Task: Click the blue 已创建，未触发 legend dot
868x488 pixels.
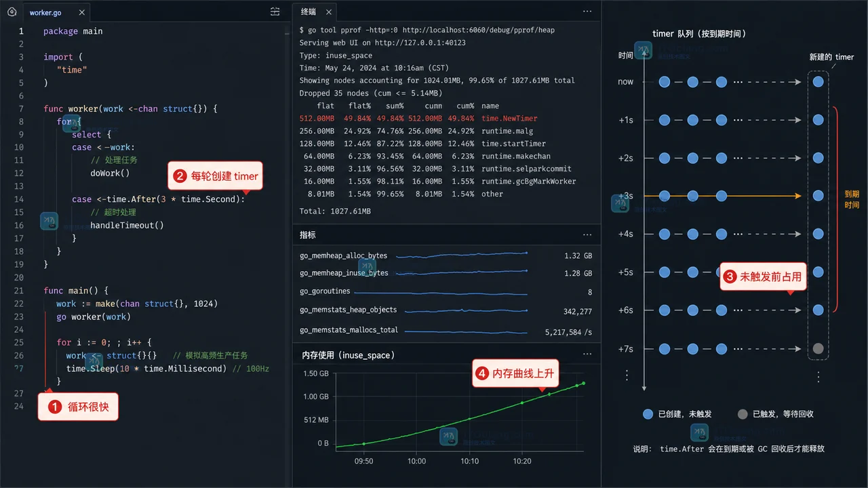Action: pos(648,413)
